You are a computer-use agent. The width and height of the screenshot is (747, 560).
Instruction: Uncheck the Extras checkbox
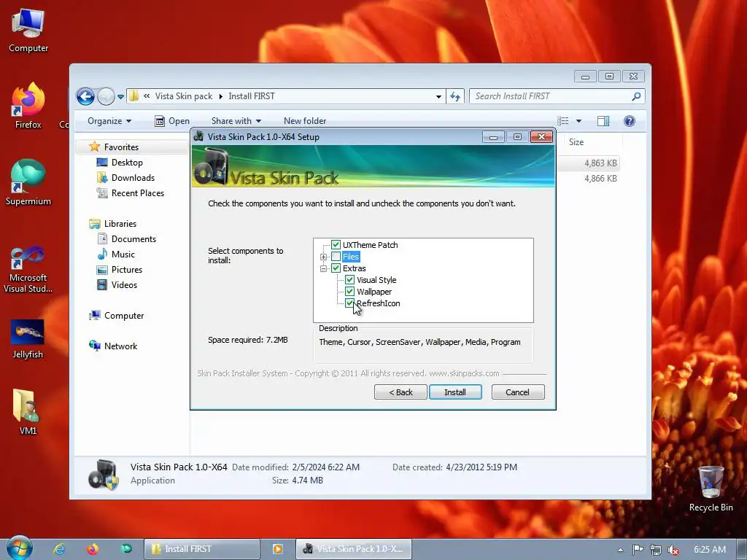(x=336, y=268)
